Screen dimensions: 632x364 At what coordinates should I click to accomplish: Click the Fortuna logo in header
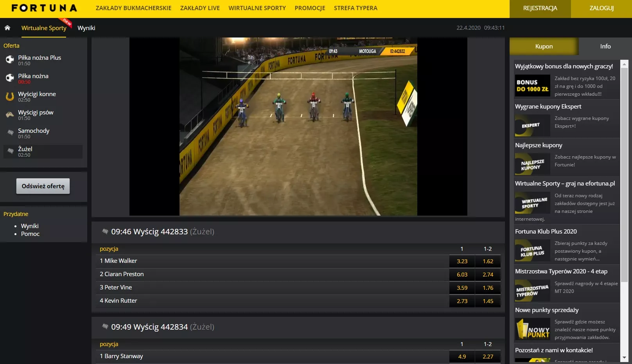coord(44,8)
